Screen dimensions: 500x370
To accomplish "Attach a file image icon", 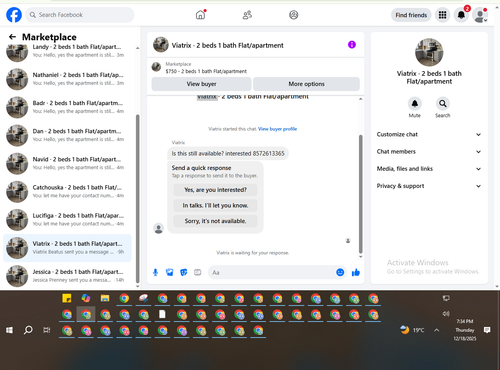I will pos(170,273).
